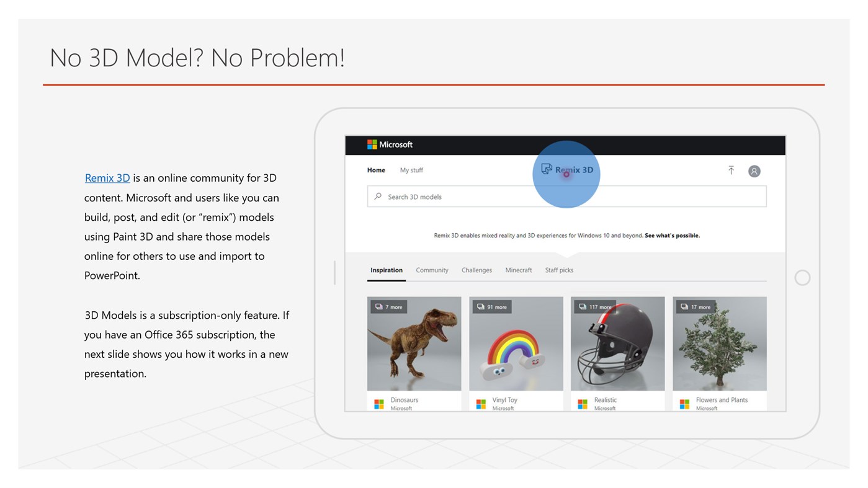868x488 pixels.
Task: Follow the 'Remix 3D' hyperlink in text
Action: (x=107, y=177)
